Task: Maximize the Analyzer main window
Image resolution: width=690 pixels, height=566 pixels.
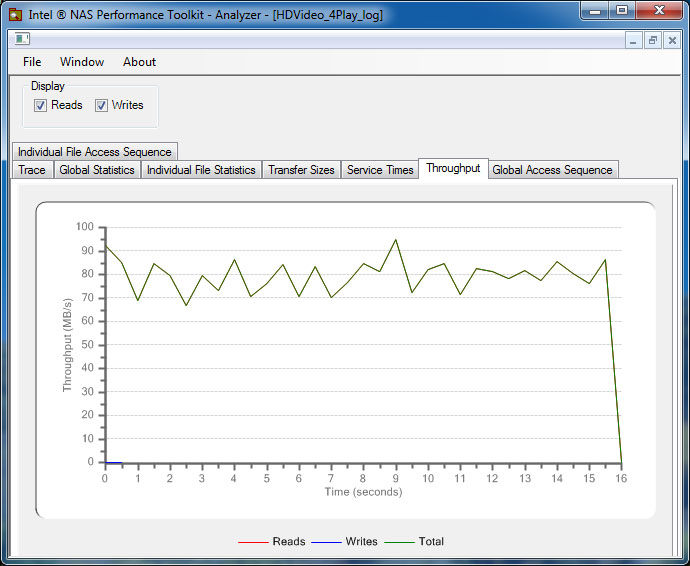Action: click(622, 11)
